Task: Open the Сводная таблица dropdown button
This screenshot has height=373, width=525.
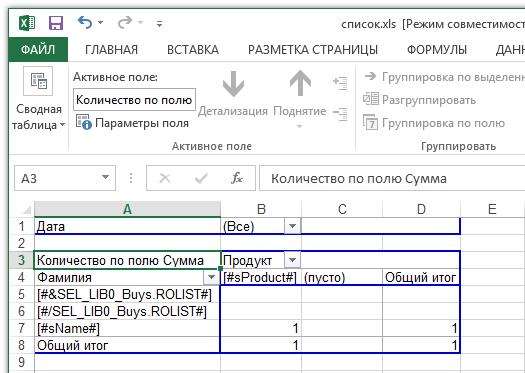Action: (38, 99)
